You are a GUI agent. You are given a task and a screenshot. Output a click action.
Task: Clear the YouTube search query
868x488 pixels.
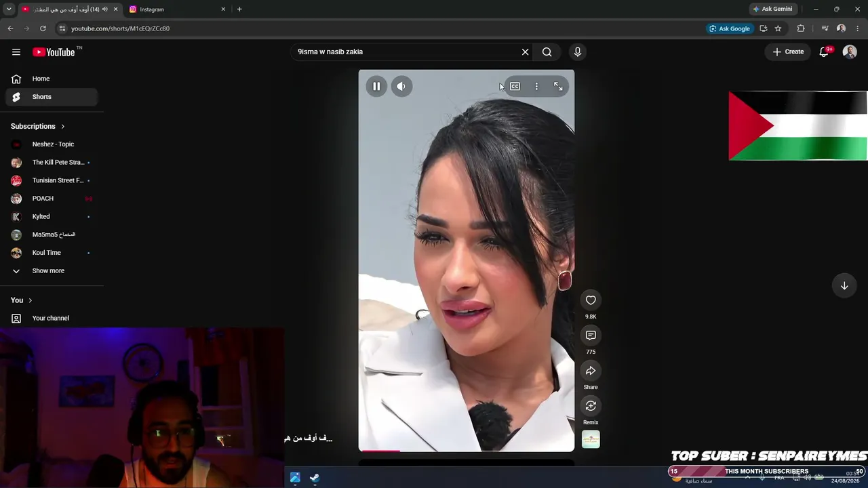525,52
